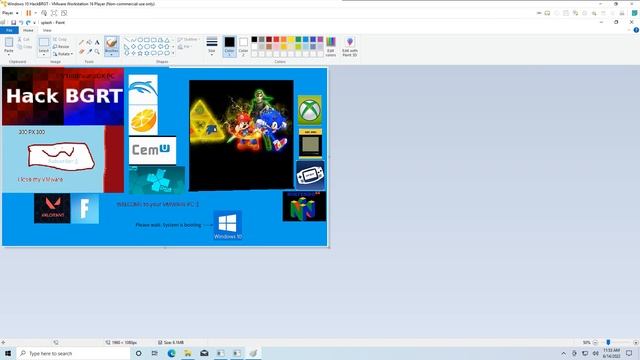
Task: Select the Fill with color bucket tool
Action: pos(89,42)
